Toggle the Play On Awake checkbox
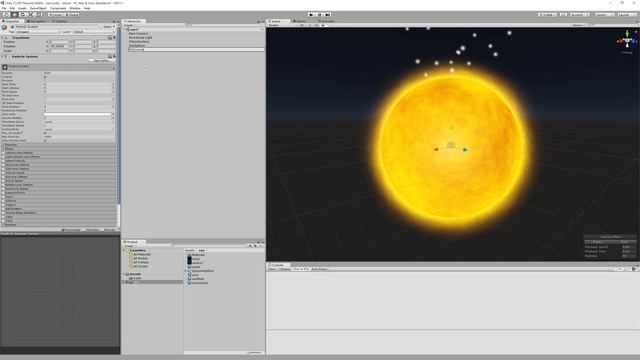Viewport: 640px width, 360px height. [45, 133]
